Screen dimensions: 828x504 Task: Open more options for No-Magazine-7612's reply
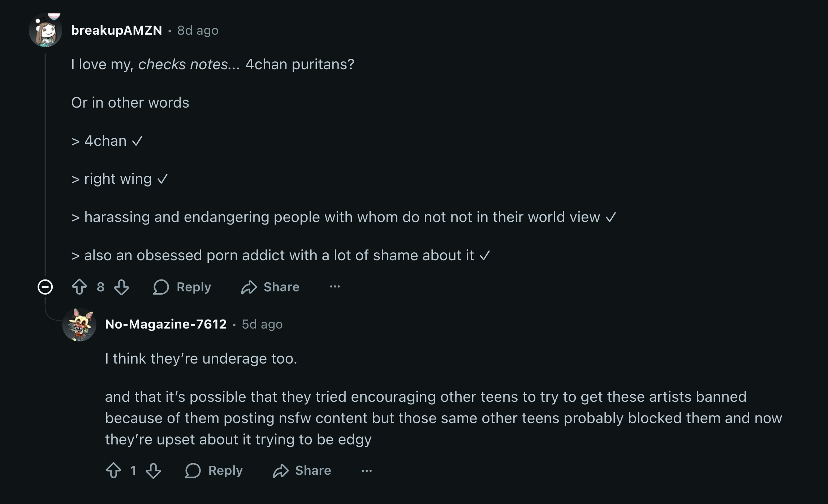coord(367,470)
